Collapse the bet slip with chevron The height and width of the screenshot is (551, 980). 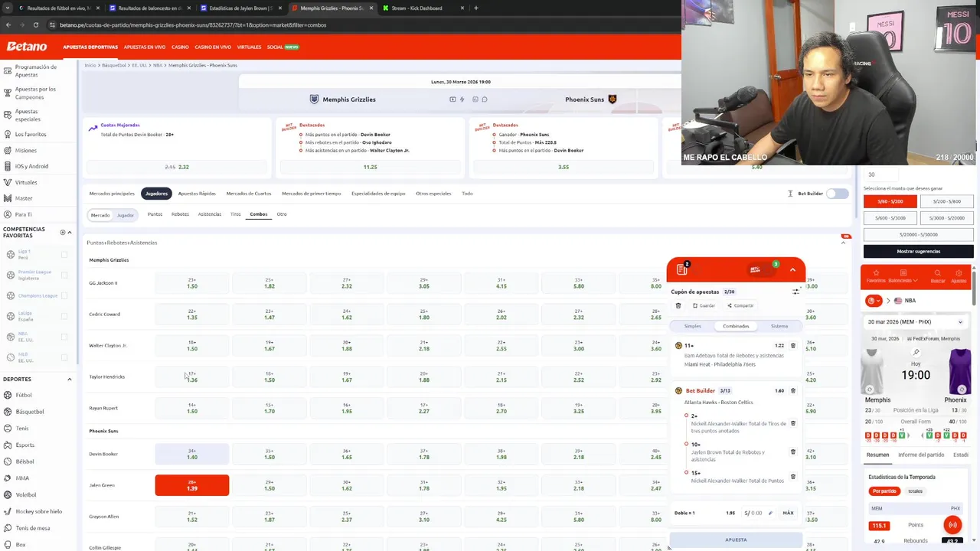pos(792,269)
